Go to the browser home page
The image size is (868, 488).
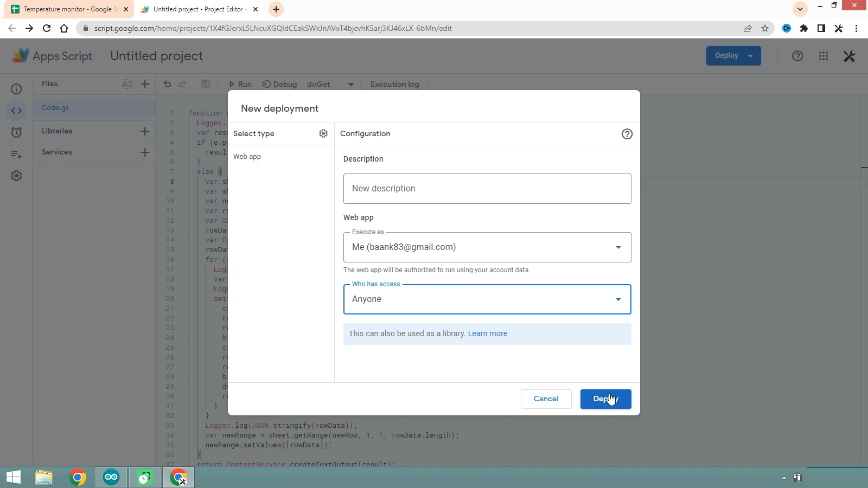(64, 28)
